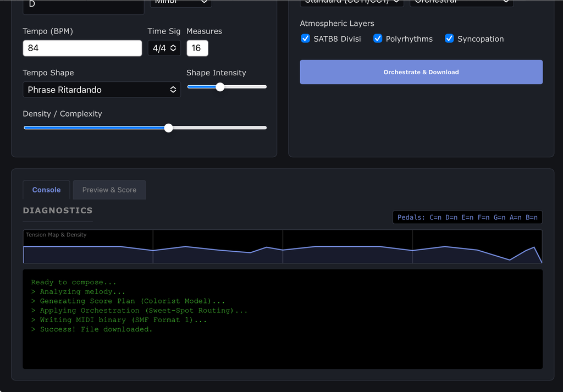This screenshot has width=563, height=392.
Task: Open the Phrase Ritardando tempo shape dropdown
Action: pos(102,90)
